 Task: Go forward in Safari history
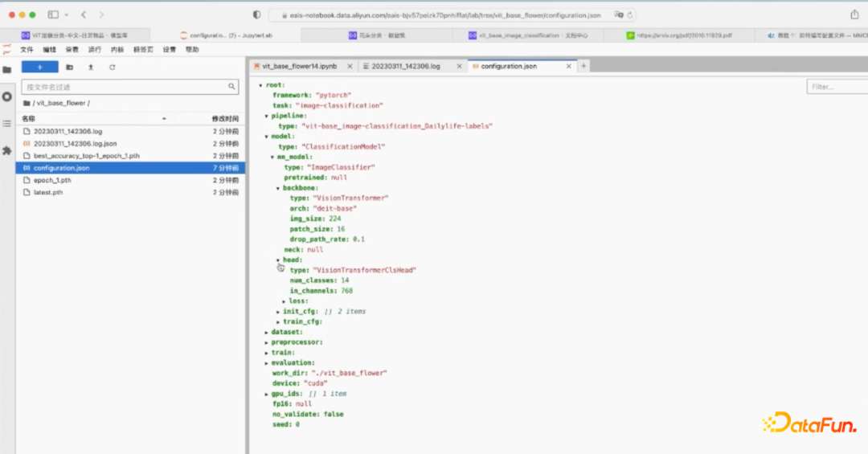tap(101, 15)
